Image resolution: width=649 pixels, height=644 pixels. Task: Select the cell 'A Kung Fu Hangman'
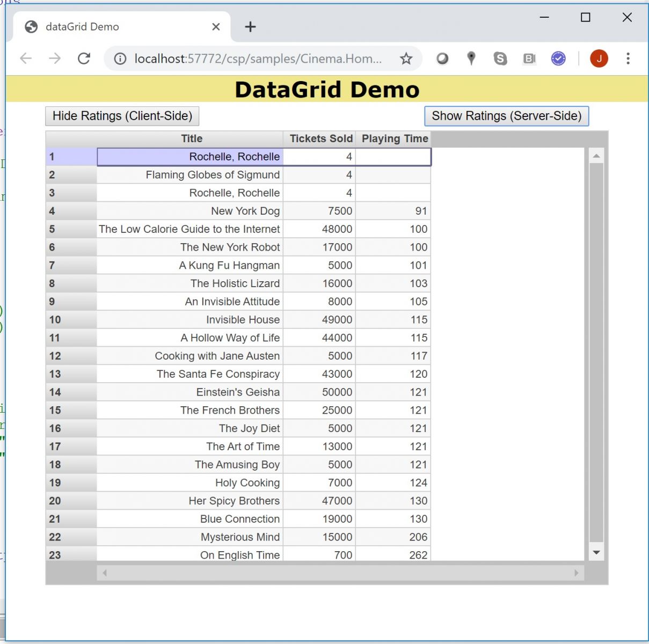pos(190,265)
